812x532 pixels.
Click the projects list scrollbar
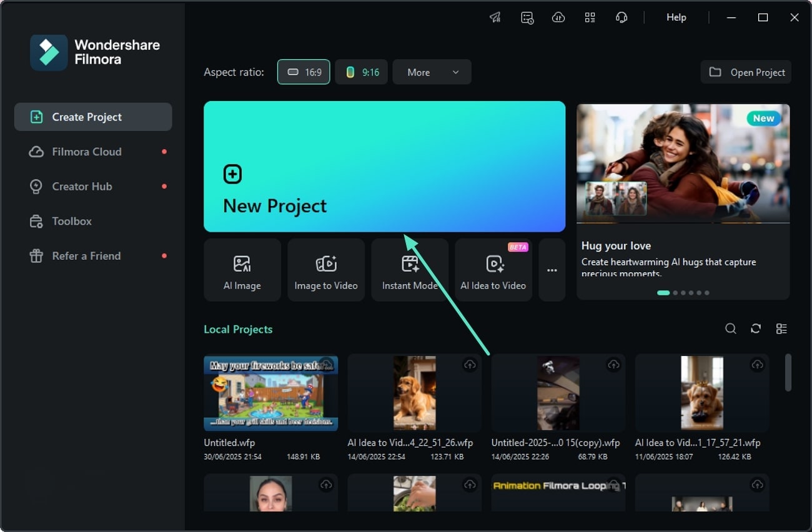pyautogui.click(x=788, y=373)
